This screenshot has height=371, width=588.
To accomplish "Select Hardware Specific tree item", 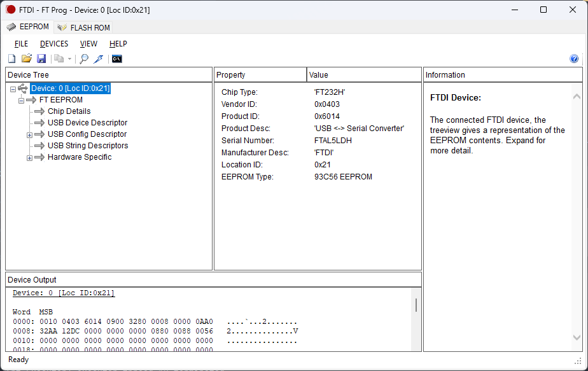I will click(x=80, y=157).
